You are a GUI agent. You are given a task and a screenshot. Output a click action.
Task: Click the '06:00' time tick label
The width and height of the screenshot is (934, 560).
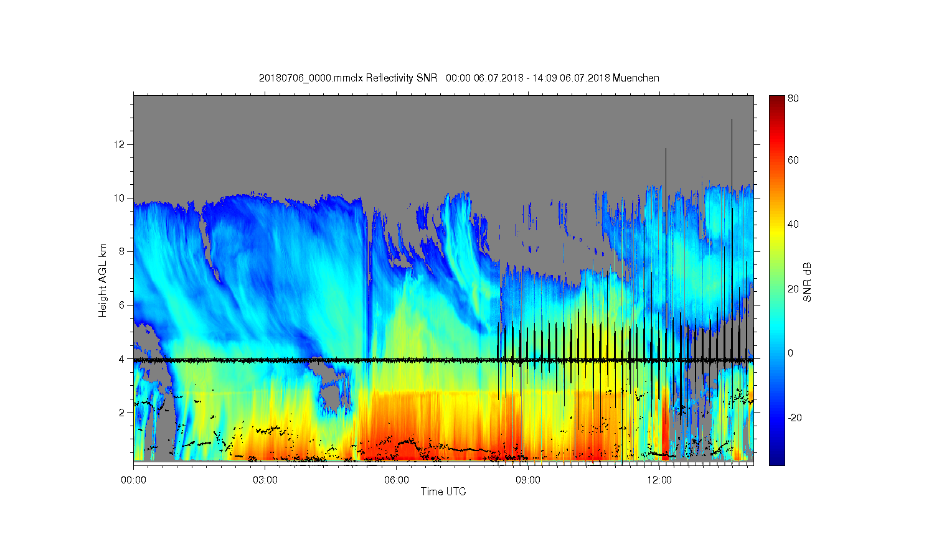point(397,480)
